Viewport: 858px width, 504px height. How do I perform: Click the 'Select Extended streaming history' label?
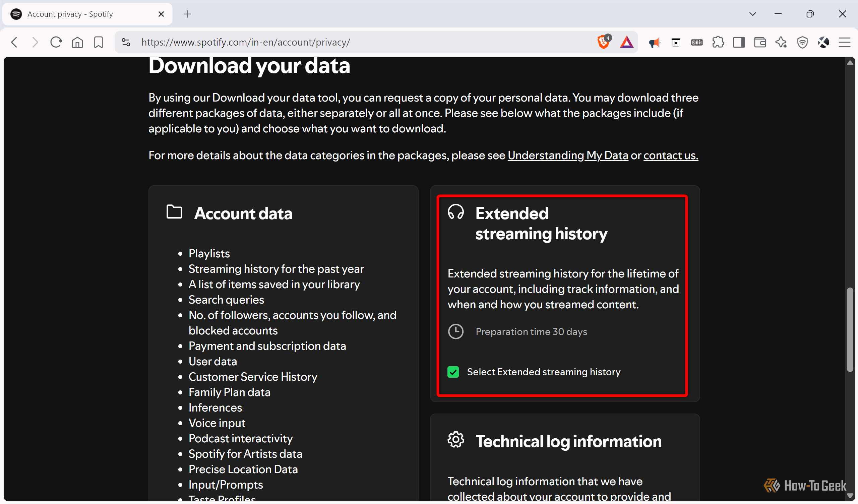click(x=544, y=372)
